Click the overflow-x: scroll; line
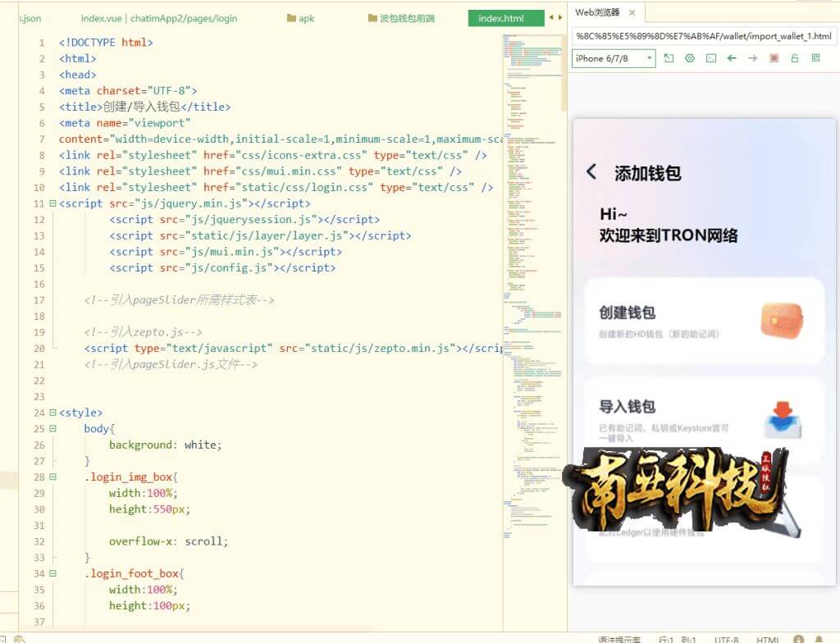Screen dimensions: 840x643 (x=169, y=541)
